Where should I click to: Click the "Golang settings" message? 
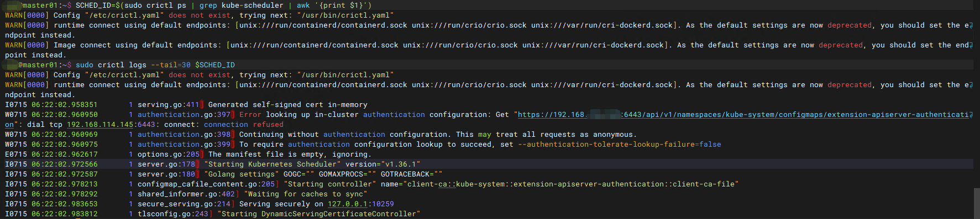242,174
